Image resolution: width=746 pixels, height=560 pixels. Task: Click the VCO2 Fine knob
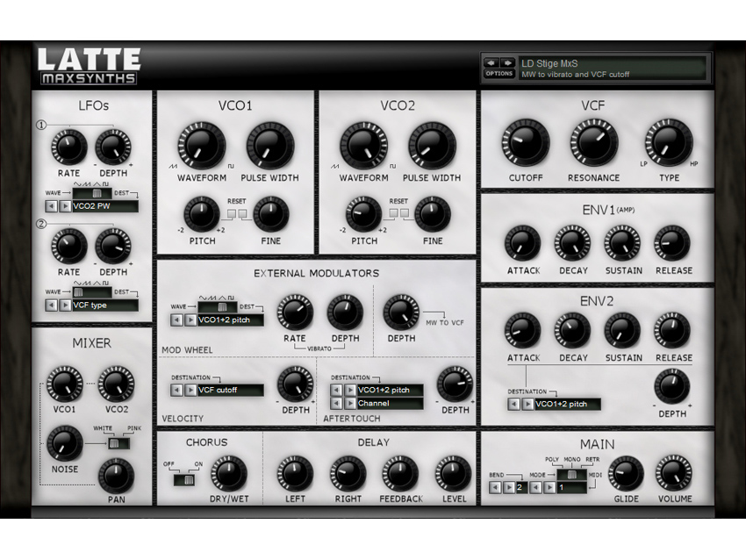(433, 213)
